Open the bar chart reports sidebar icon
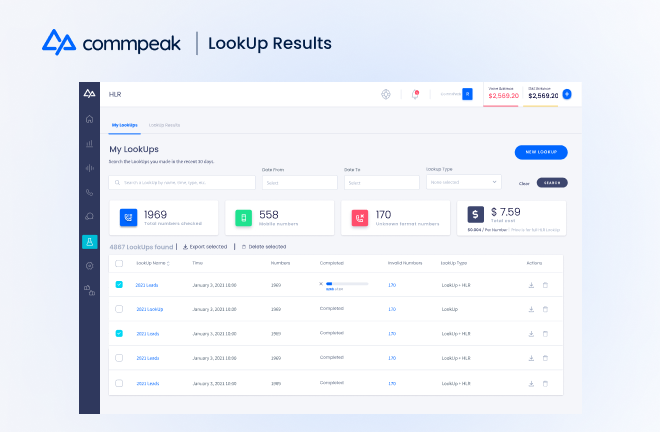 [x=89, y=144]
